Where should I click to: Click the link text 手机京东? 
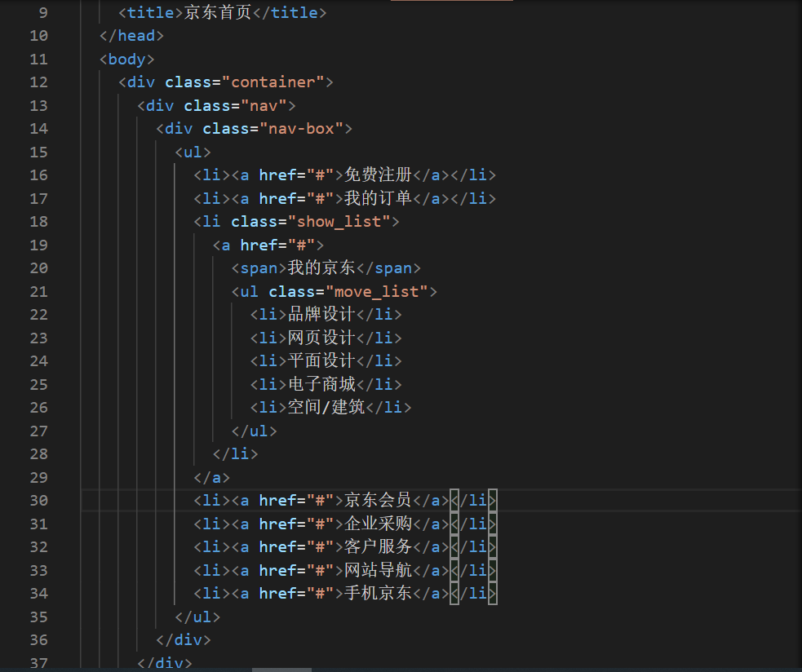pos(378,593)
